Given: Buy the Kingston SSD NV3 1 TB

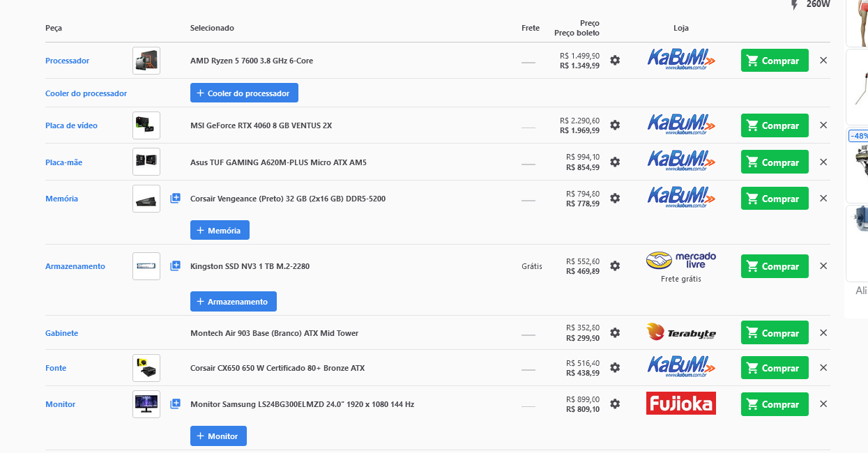Looking at the screenshot, I should [x=775, y=266].
